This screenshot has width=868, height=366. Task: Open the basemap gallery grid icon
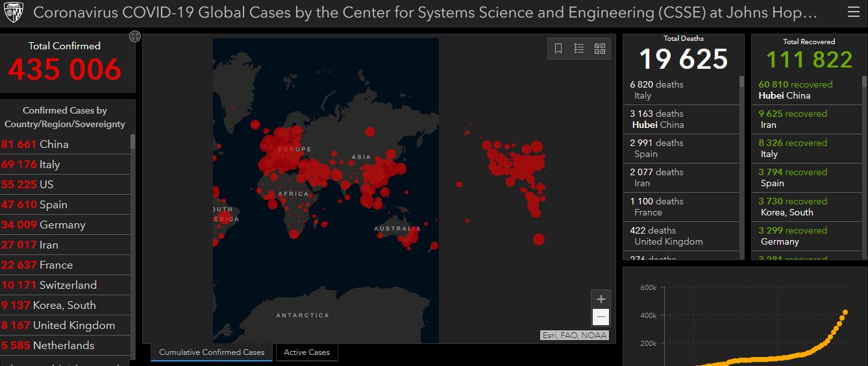pyautogui.click(x=600, y=49)
